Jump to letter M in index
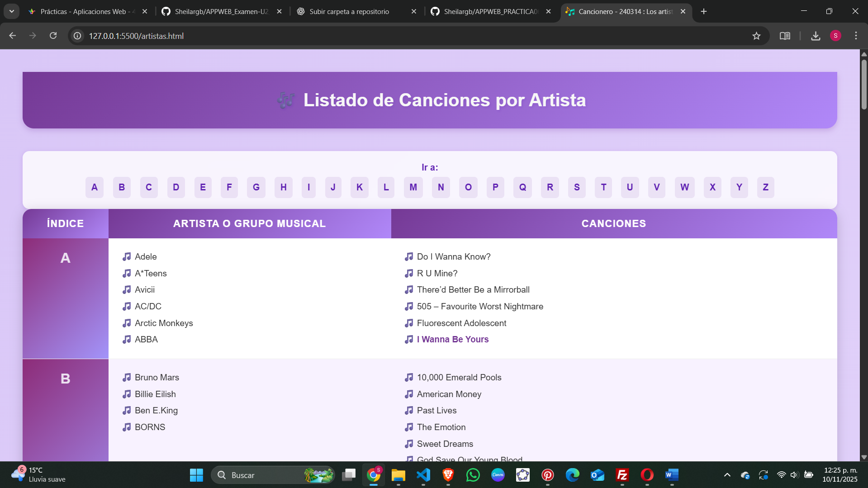The height and width of the screenshot is (488, 868). tap(413, 187)
